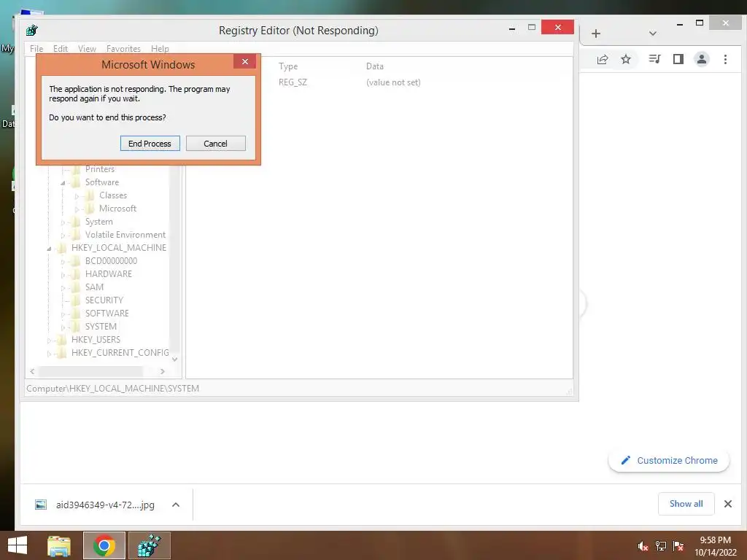The image size is (747, 560).
Task: Click Customize Chrome button
Action: pyautogui.click(x=669, y=461)
